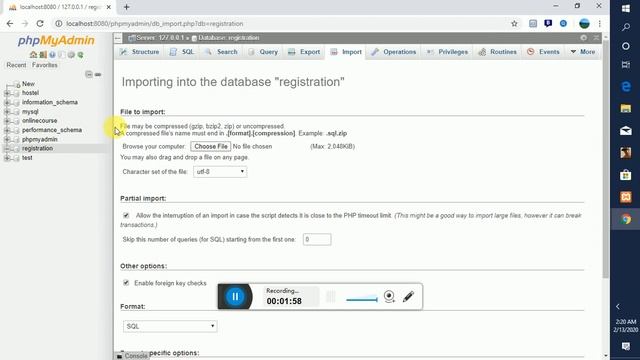The width and height of the screenshot is (640, 360).
Task: Expand the performance_schema database node
Action: pyautogui.click(x=7, y=130)
